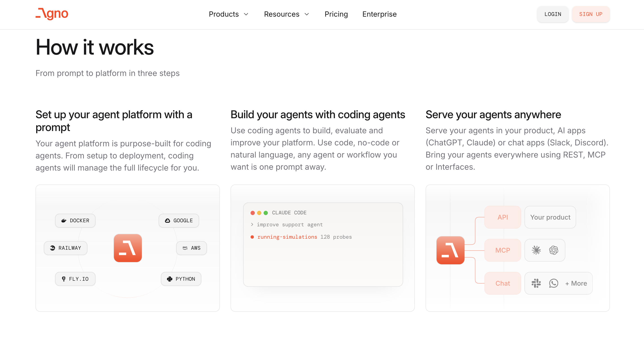644x347 pixels.
Task: Expand the Products dropdown menu
Action: [229, 14]
